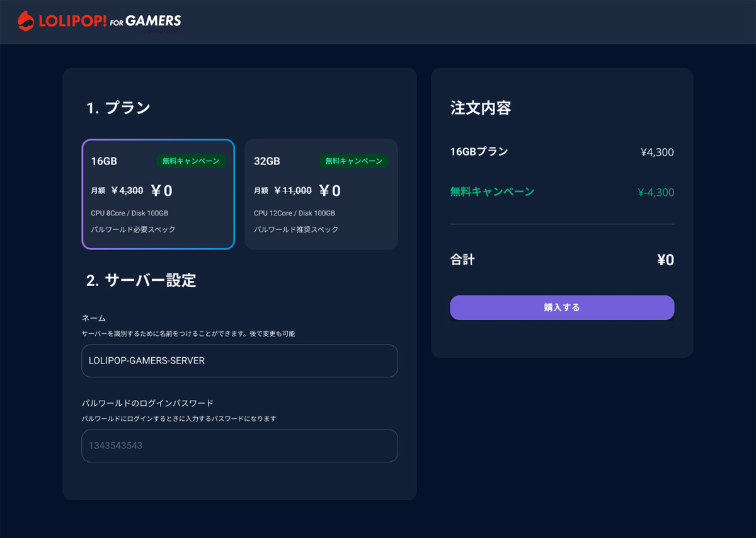Click the struck-through ¥11,000 price
756x538 pixels.
tap(293, 190)
